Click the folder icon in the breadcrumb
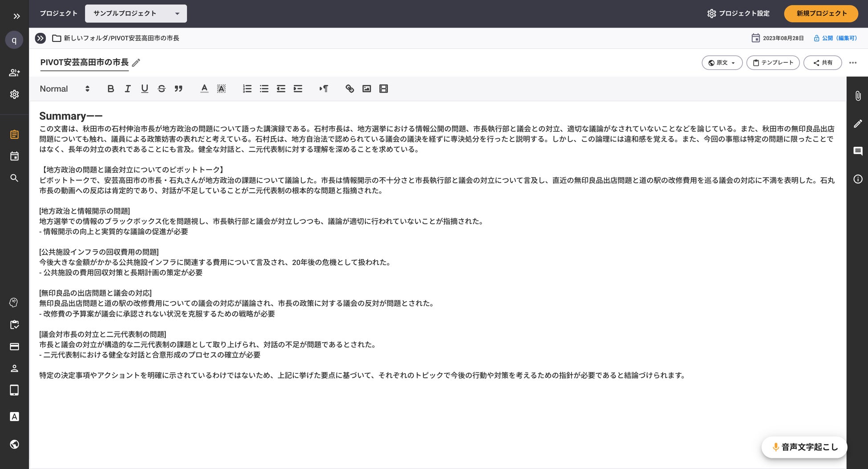 tap(57, 38)
